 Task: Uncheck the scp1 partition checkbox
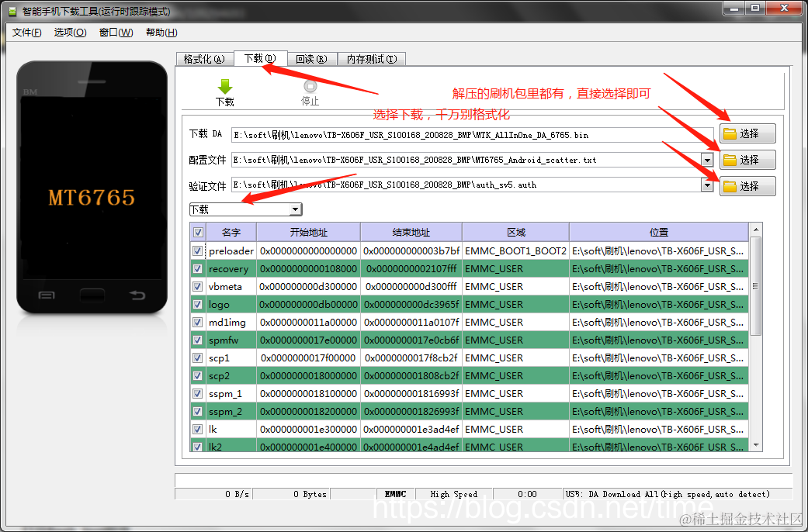click(197, 358)
